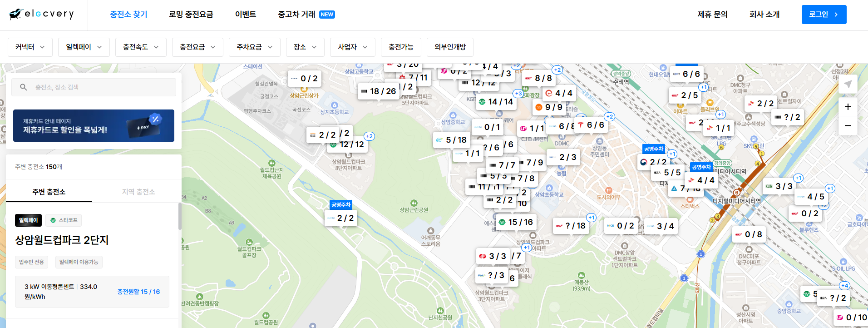Expand the 사업자 filter dropdown

click(353, 47)
